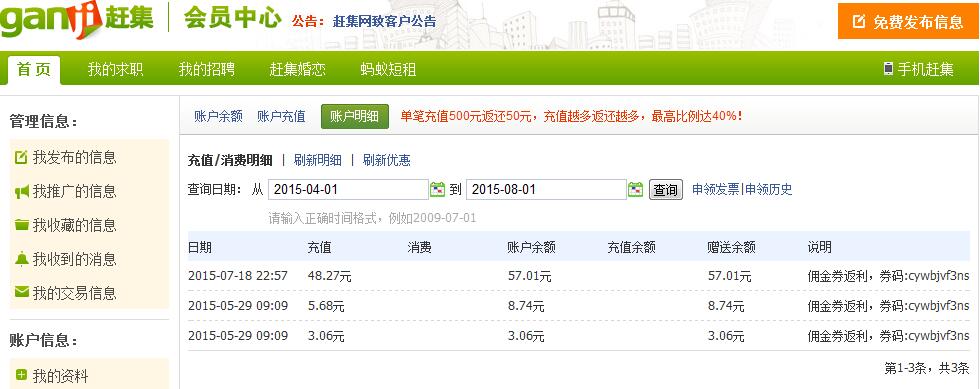980x389 pixels.
Task: Select the 5.68元 recharge amount
Action: [326, 306]
